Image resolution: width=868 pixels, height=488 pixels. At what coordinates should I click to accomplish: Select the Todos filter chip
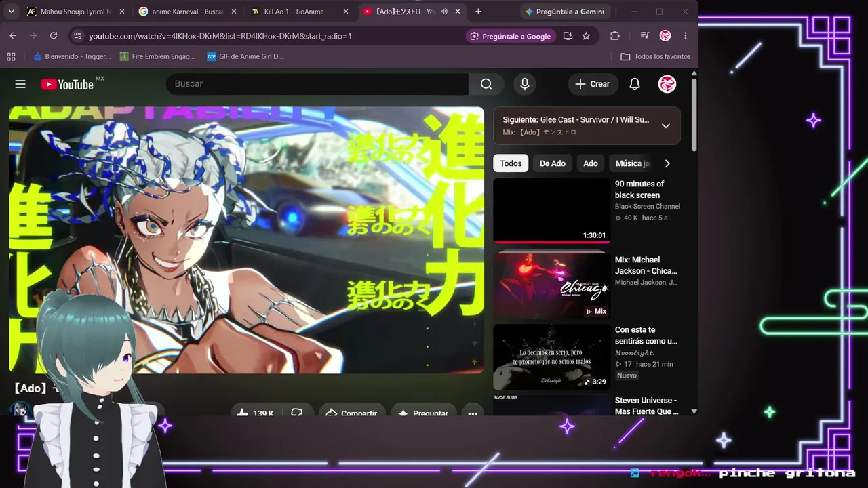pos(511,163)
